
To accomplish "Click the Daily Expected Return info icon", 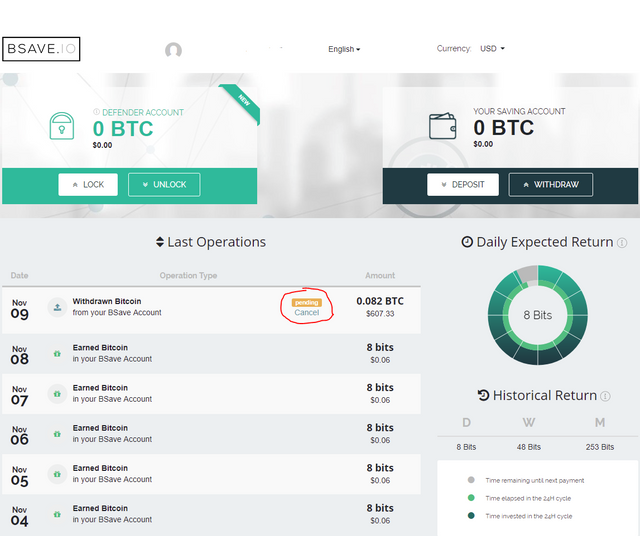I will pos(622,243).
